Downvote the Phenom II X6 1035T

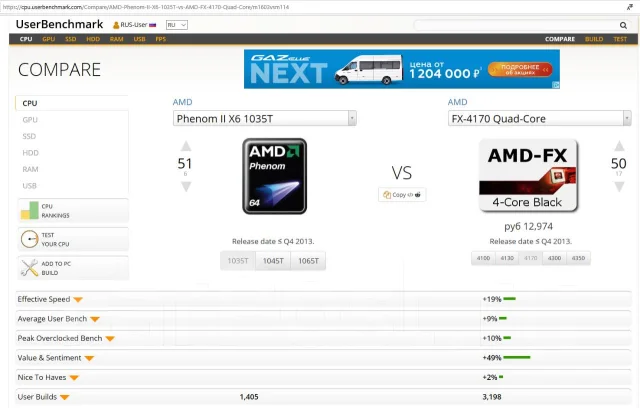click(186, 187)
